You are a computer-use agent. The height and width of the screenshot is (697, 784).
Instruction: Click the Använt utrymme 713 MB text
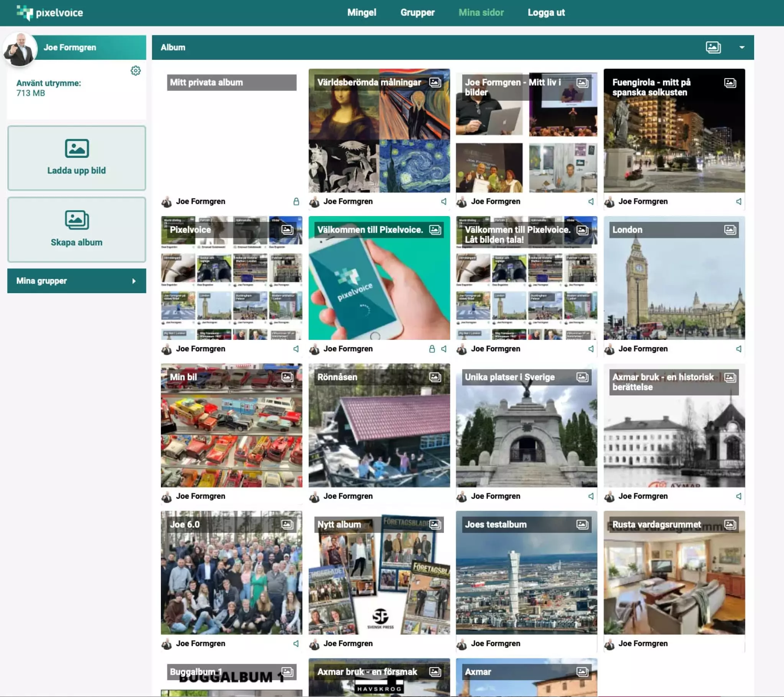click(49, 88)
